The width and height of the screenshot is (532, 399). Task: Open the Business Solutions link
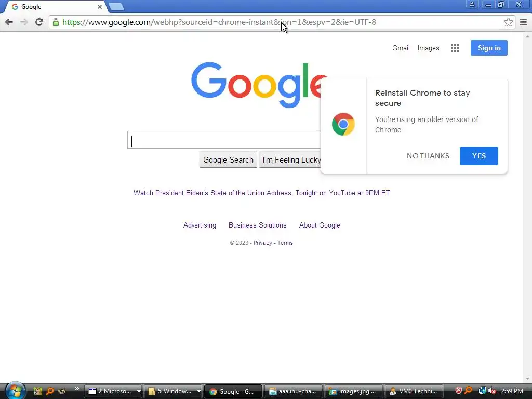point(258,225)
